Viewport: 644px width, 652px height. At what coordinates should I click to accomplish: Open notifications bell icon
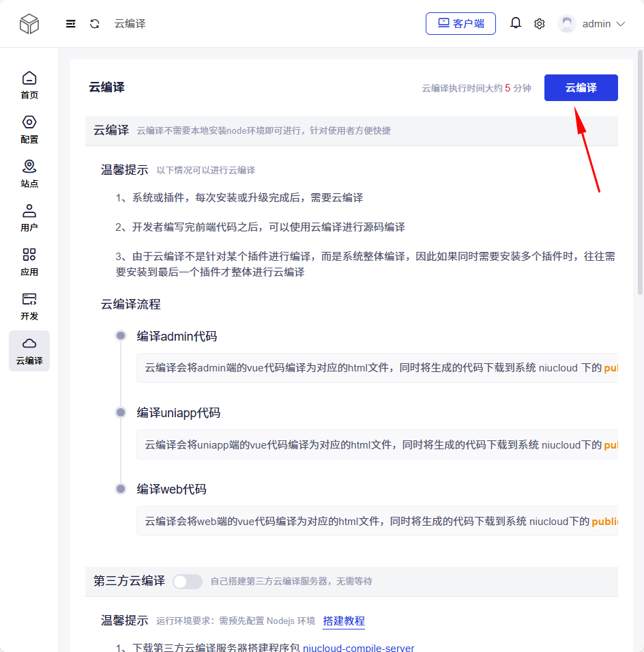516,23
